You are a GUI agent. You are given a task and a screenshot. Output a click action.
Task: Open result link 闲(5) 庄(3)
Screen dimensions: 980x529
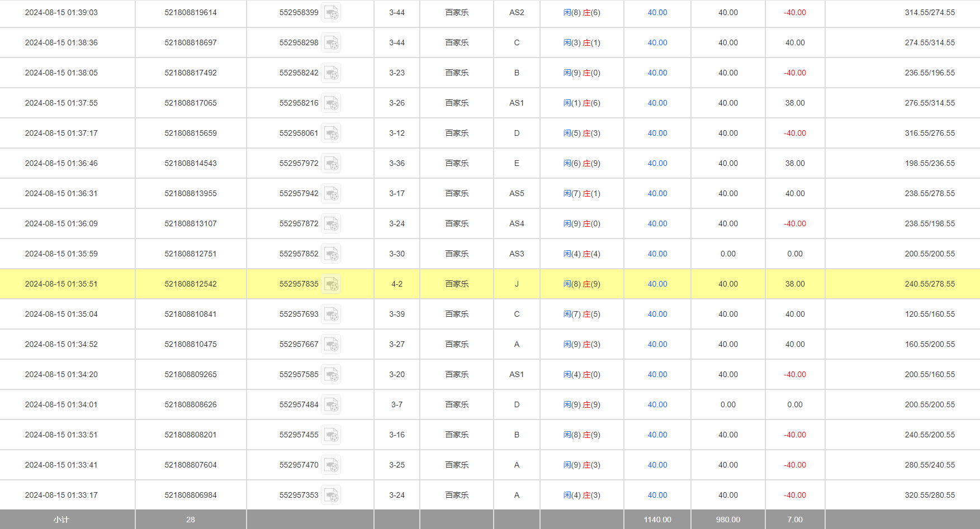point(581,133)
